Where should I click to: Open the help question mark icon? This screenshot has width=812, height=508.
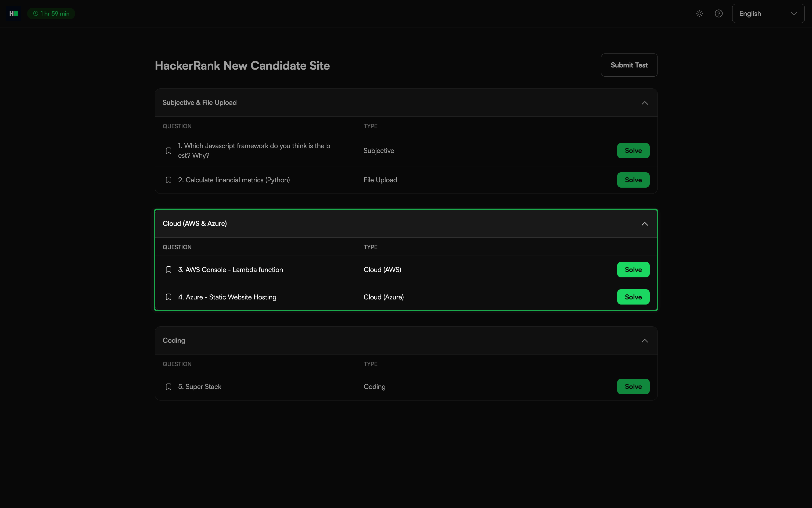point(718,14)
